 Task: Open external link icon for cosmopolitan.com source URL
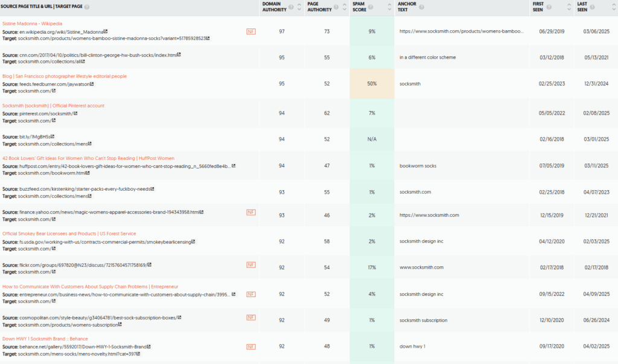tap(179, 318)
